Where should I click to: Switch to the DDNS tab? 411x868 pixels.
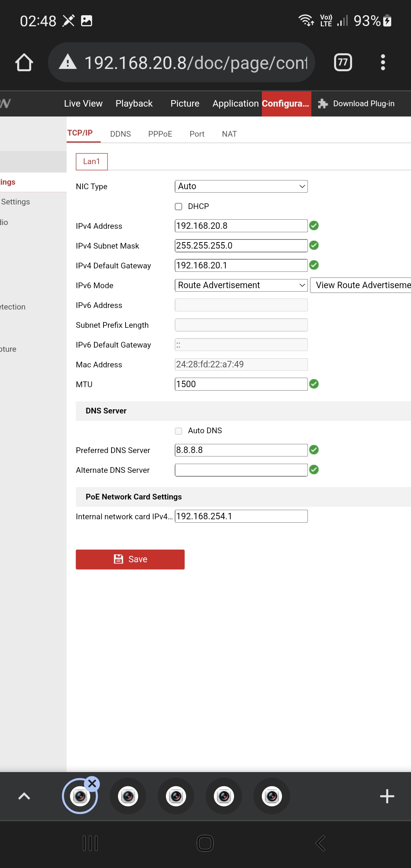120,134
